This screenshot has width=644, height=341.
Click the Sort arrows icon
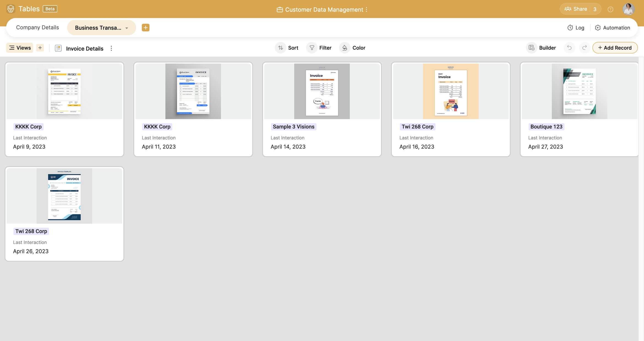point(280,48)
